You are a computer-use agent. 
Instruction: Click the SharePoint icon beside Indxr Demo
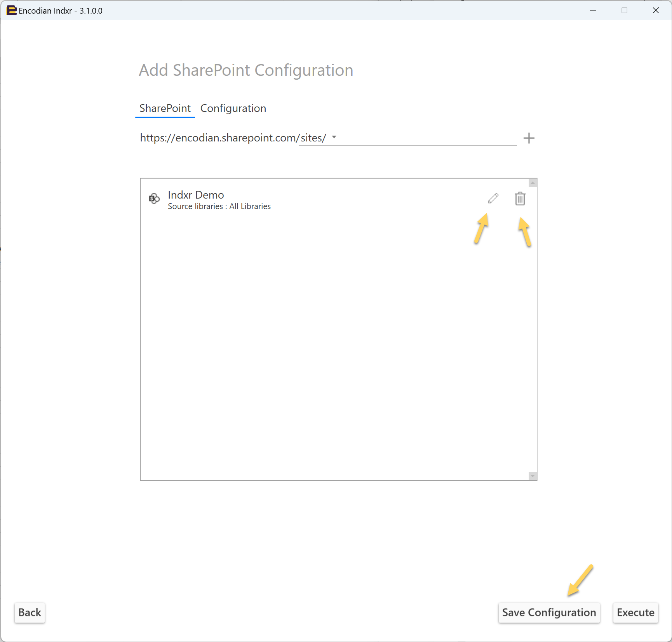coord(154,199)
